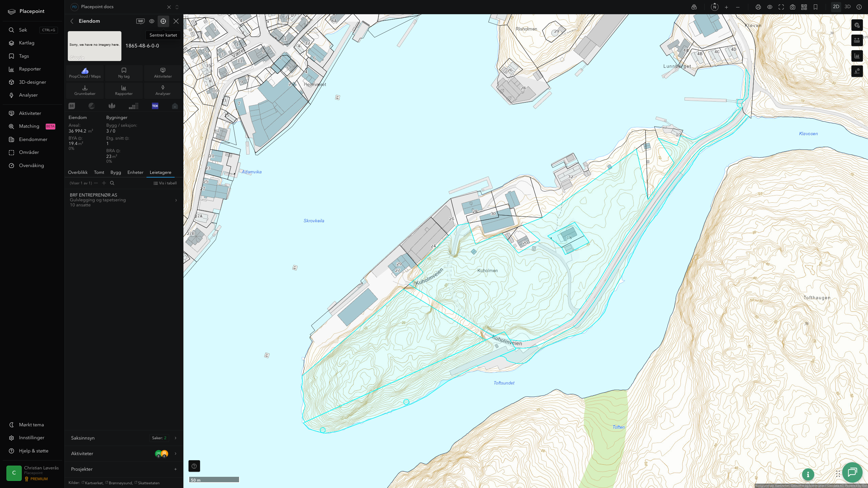
Task: Open the 1881 lookup icon in the Eiendom header
Action: point(140,21)
